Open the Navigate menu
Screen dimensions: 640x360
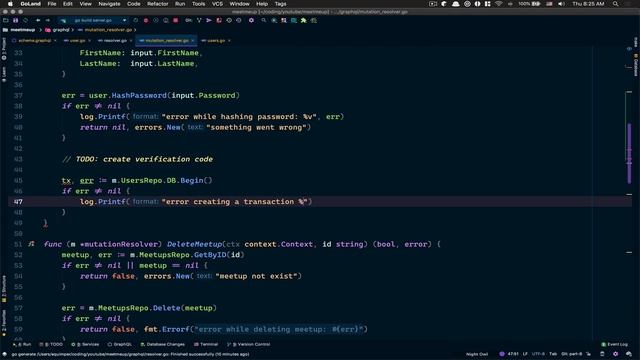click(x=109, y=4)
